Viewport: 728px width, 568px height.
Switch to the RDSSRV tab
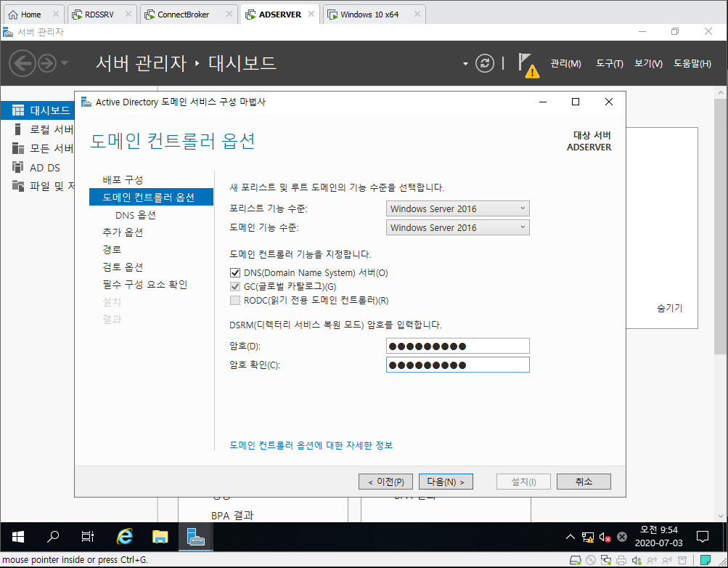[x=99, y=15]
